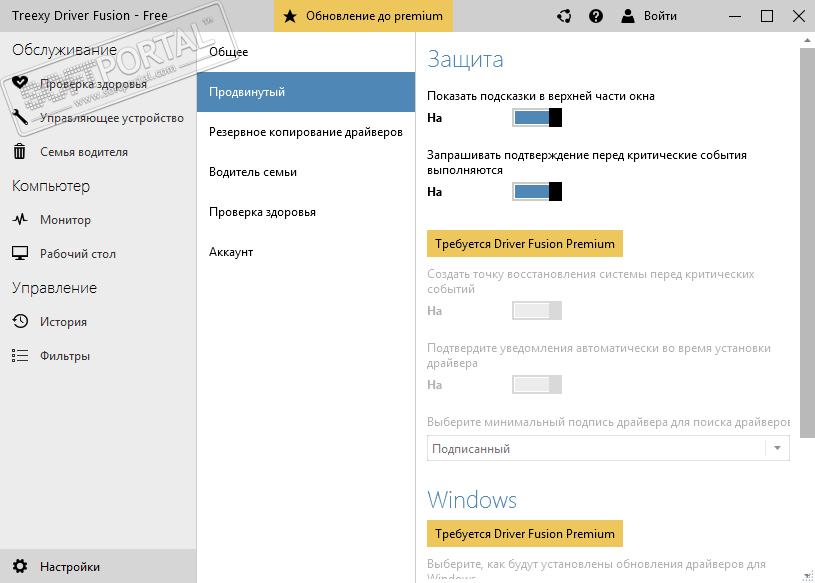Click the vertical scrollbar of settings pane
Image resolution: width=815 pixels, height=583 pixels.
[807, 243]
